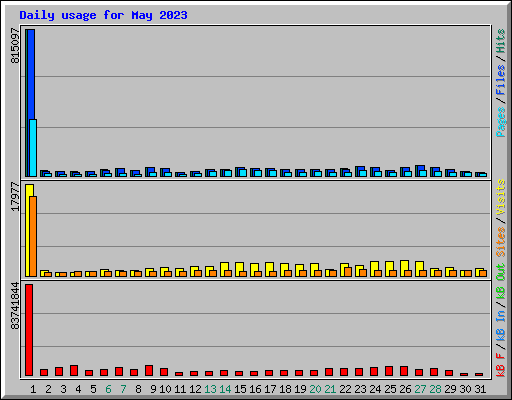Click day label 25 on the x-axis
This screenshot has height=400, width=512.
(x=390, y=389)
